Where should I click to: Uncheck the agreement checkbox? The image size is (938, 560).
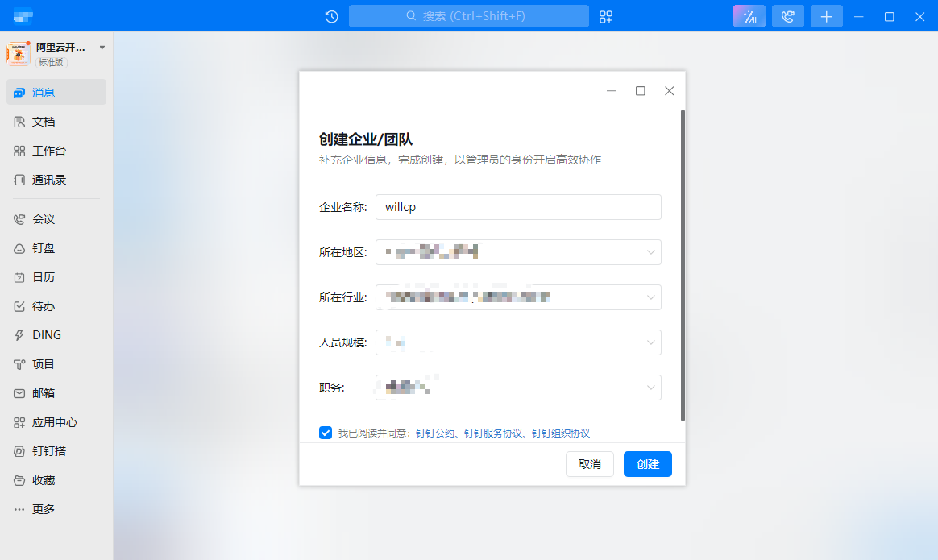[x=326, y=433]
